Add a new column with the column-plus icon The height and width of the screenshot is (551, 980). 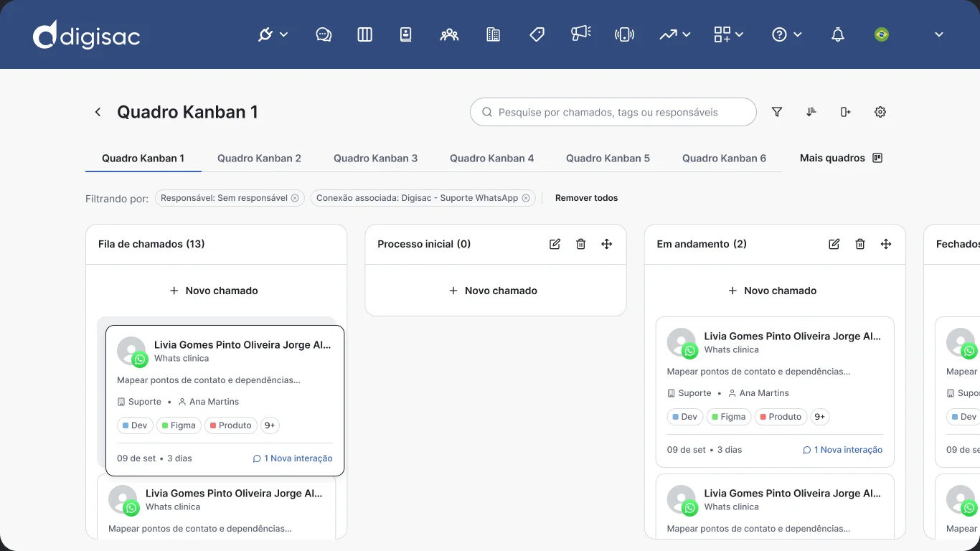[846, 112]
